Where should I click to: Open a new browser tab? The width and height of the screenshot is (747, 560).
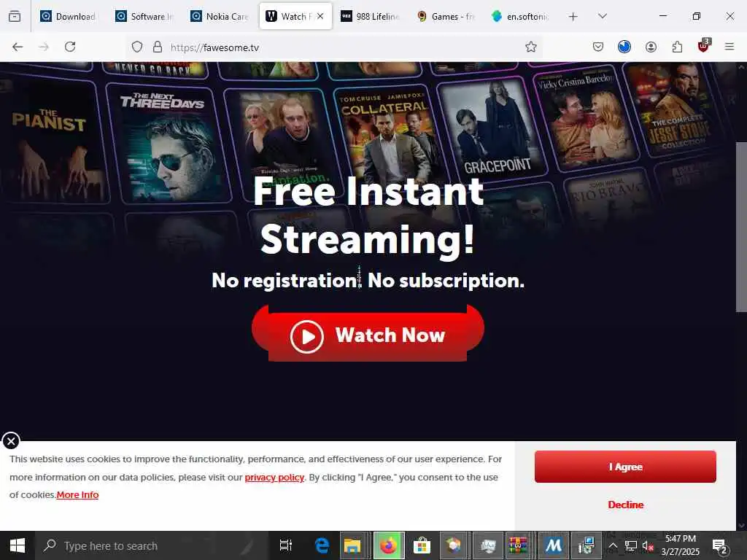pos(573,17)
